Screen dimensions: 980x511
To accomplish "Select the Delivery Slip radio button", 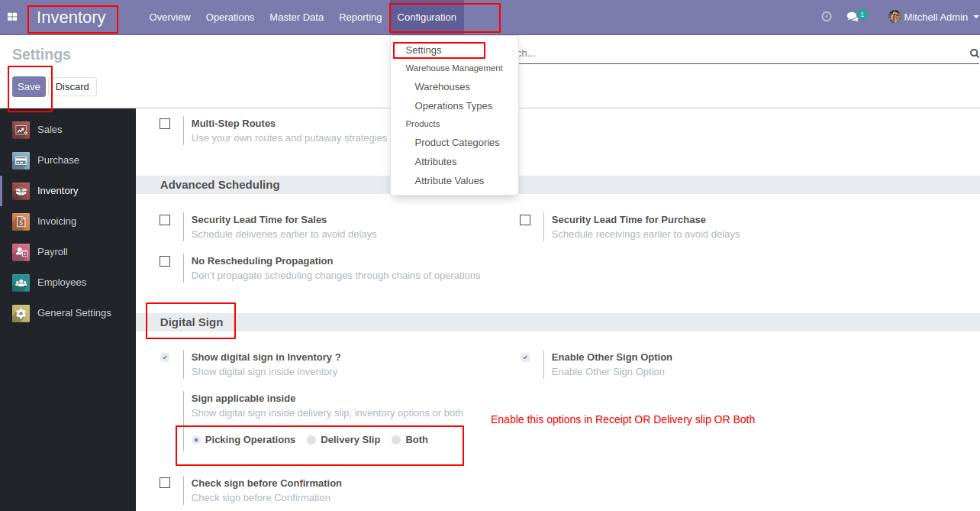I will 311,440.
